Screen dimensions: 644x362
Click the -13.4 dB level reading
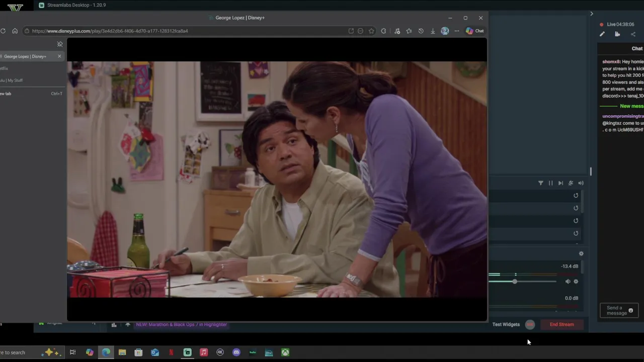tap(570, 266)
